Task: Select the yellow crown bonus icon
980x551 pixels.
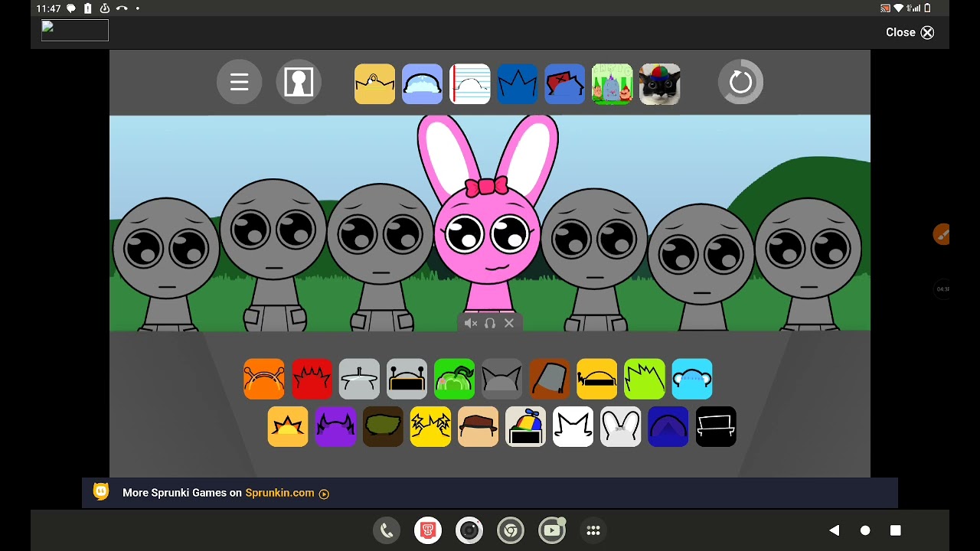Action: click(x=374, y=84)
